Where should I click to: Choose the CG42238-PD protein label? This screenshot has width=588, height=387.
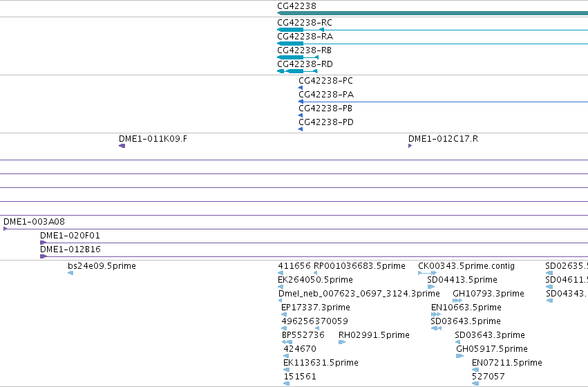tap(326, 122)
